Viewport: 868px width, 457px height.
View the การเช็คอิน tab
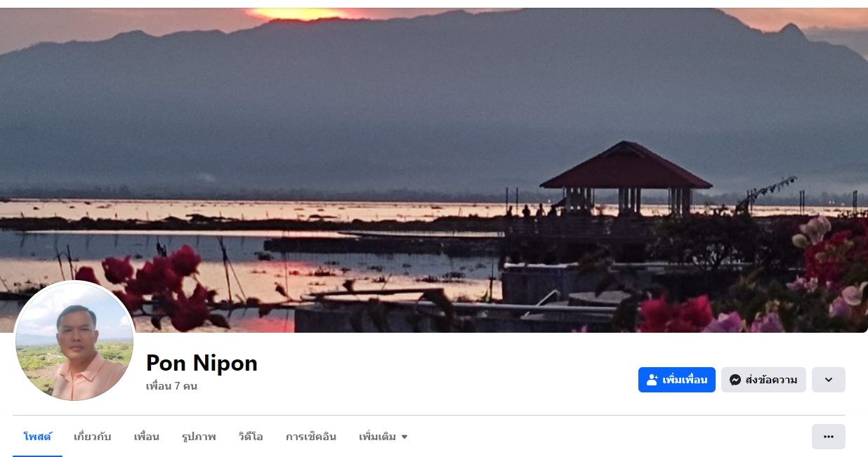pos(311,437)
